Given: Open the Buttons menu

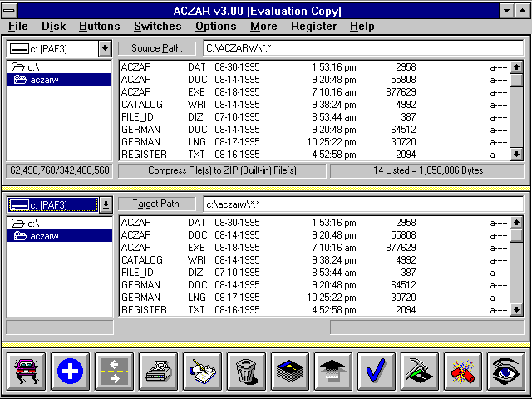Looking at the screenshot, I should (99, 27).
